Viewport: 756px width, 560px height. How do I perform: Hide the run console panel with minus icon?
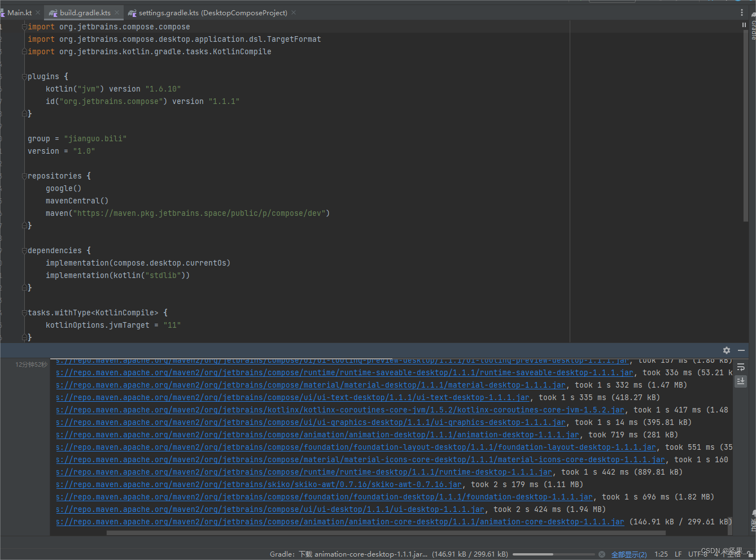point(741,350)
